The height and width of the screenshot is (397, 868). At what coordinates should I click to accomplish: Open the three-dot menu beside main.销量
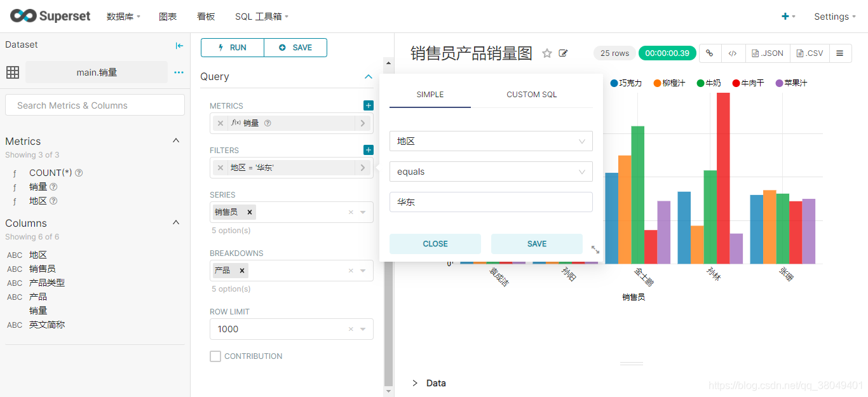[x=179, y=72]
